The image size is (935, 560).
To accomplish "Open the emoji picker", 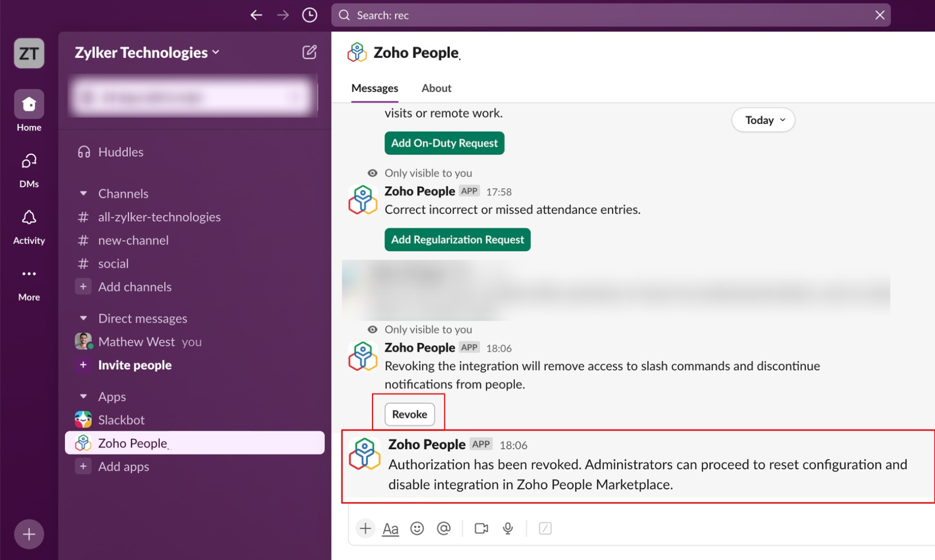I will pos(417,528).
